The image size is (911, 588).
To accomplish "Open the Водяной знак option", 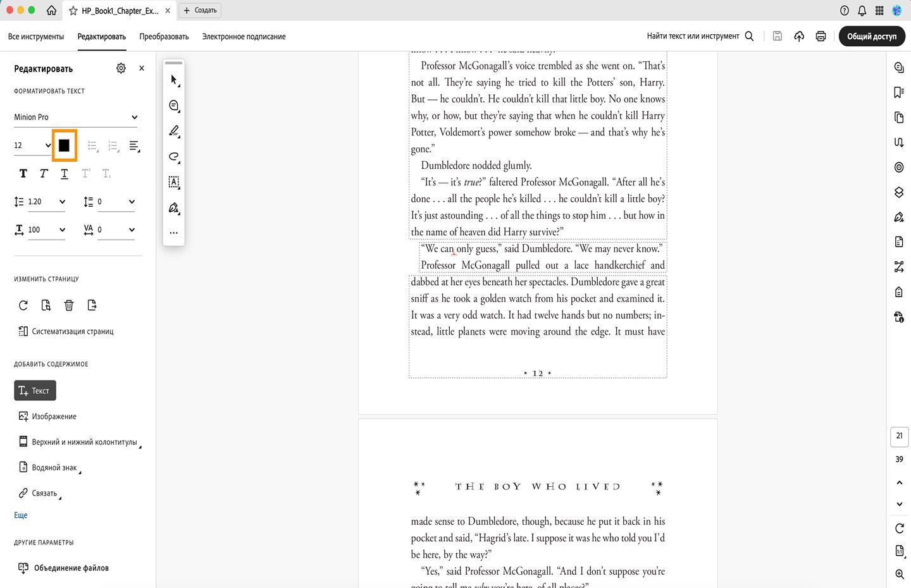I will [x=50, y=468].
